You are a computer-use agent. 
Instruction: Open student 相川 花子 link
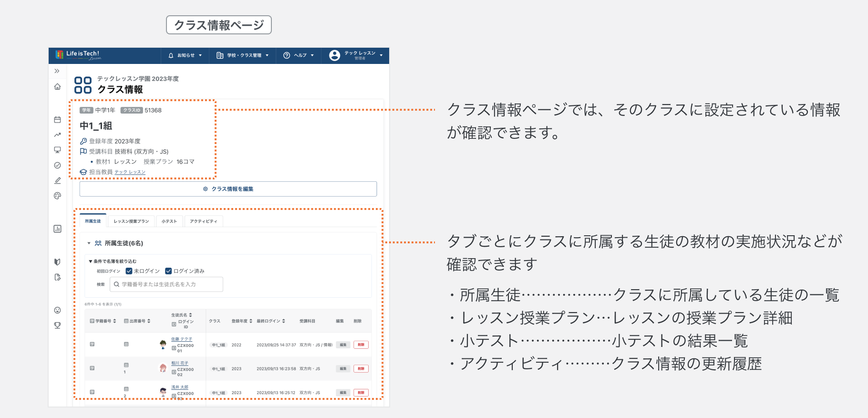click(180, 363)
